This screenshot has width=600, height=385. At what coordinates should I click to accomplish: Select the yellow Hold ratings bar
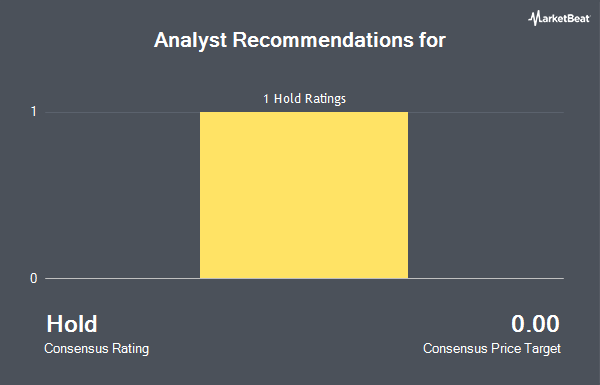pos(304,195)
